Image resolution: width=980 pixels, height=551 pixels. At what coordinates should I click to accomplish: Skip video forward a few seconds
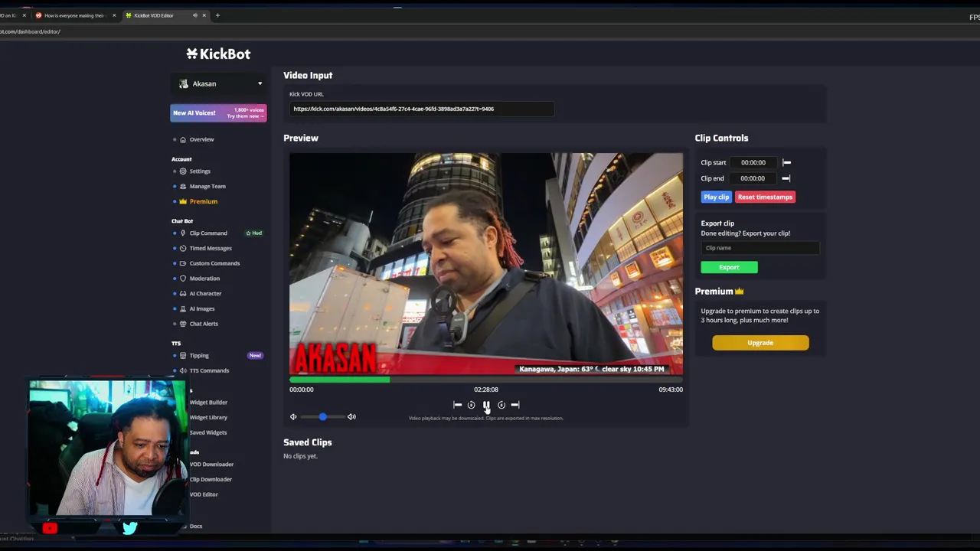[x=501, y=405]
